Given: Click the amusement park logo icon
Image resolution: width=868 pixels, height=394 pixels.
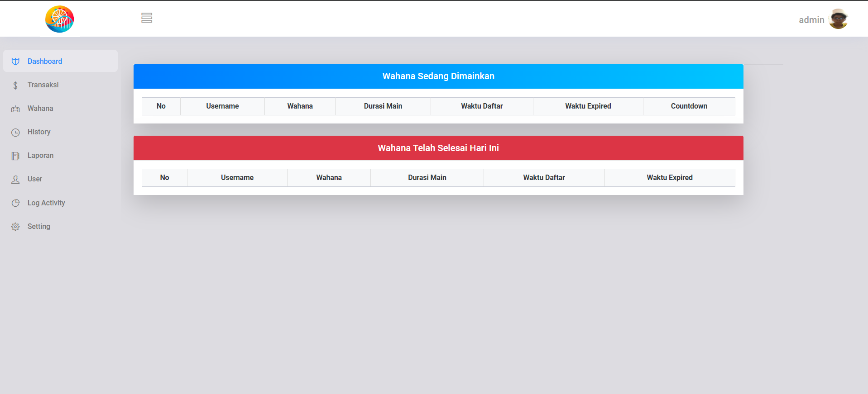Looking at the screenshot, I should 59,19.
